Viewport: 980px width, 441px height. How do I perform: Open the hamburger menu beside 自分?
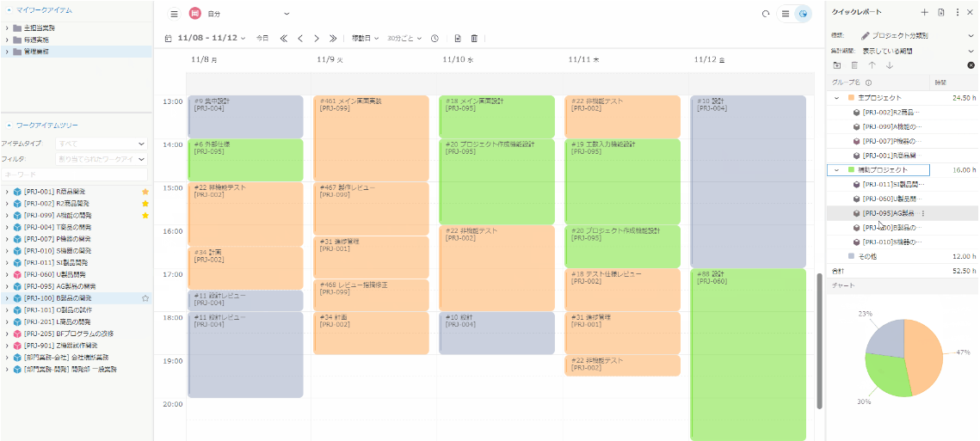(x=174, y=14)
